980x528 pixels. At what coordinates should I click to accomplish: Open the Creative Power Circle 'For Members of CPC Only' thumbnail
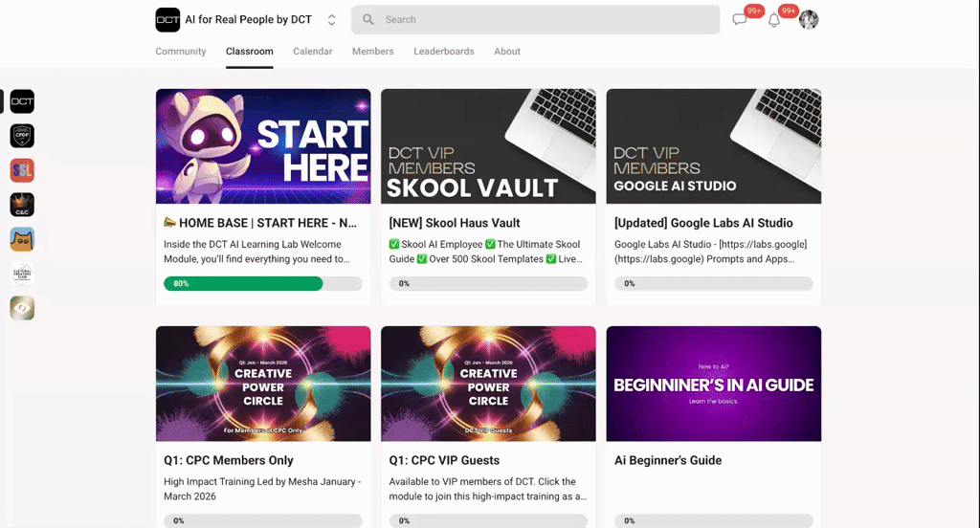(263, 384)
